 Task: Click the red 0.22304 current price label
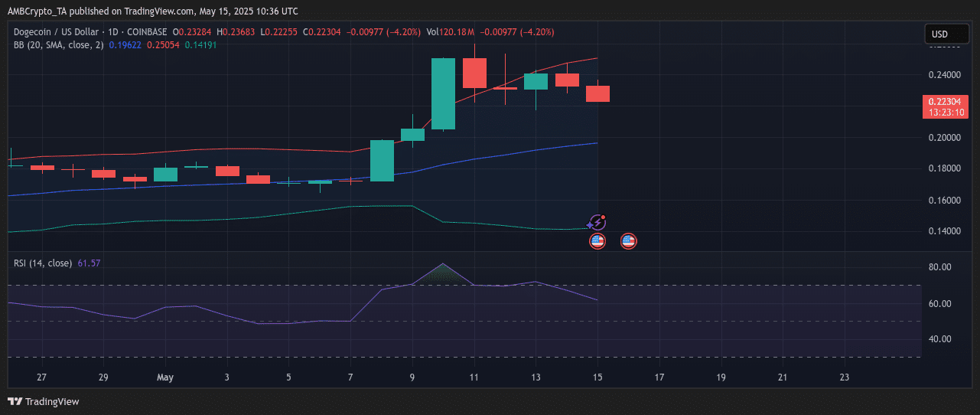(x=946, y=106)
